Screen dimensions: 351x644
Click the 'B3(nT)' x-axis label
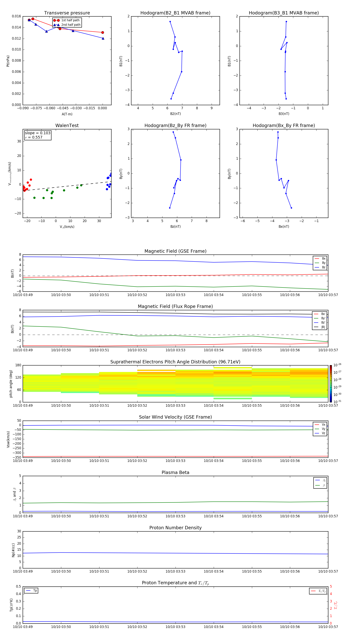tap(284, 114)
